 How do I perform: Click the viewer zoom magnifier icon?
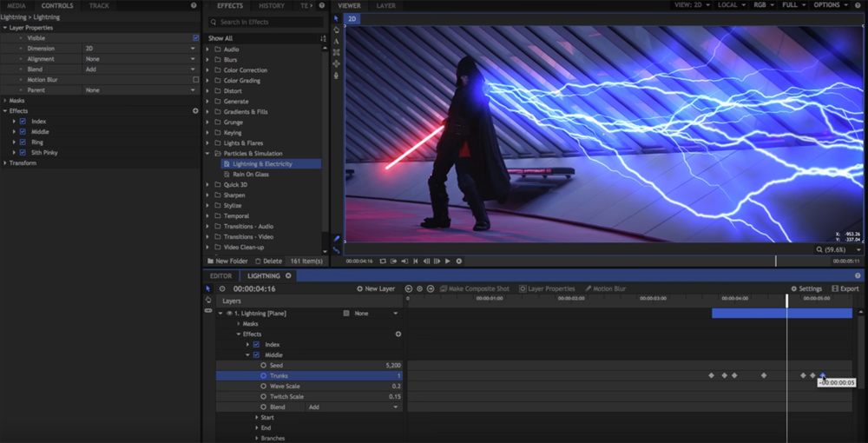pyautogui.click(x=820, y=249)
